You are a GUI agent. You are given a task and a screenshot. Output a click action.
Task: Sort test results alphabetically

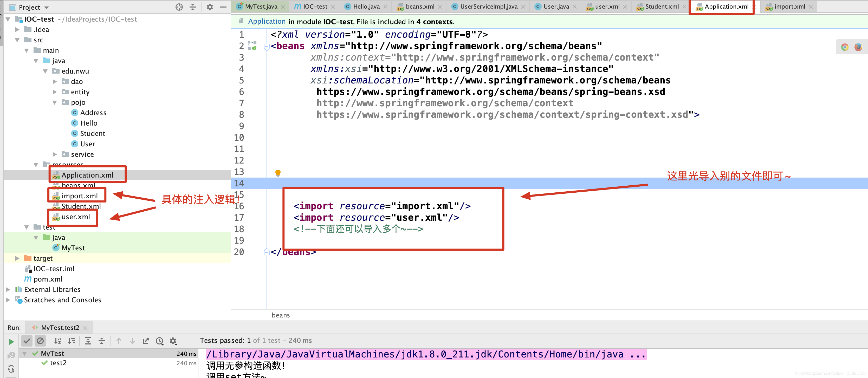point(57,341)
